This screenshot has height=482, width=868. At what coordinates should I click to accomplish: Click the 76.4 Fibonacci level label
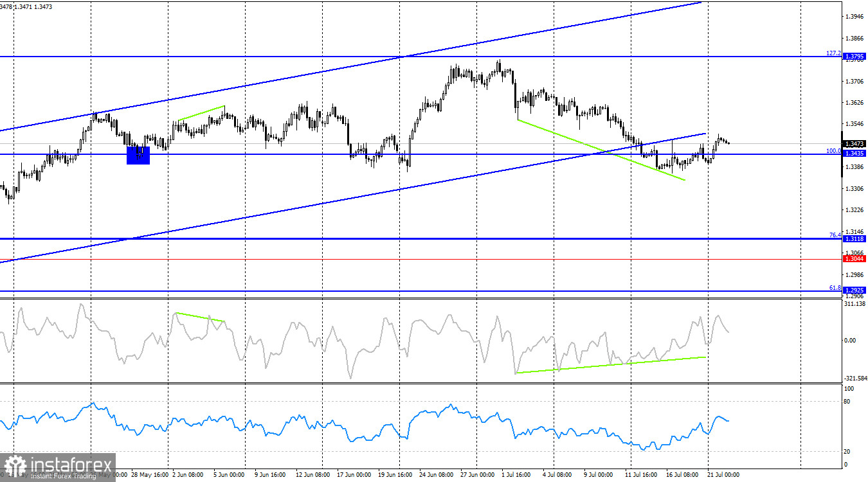(x=835, y=235)
